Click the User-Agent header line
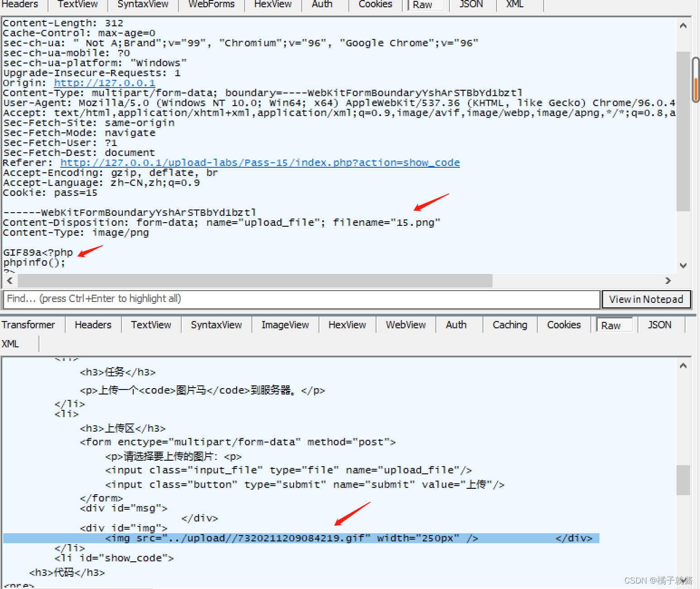The height and width of the screenshot is (589, 700). 339,103
